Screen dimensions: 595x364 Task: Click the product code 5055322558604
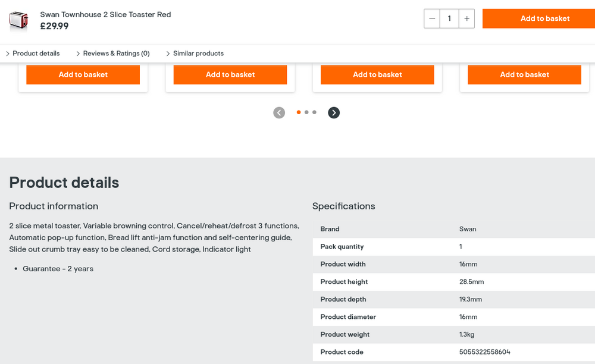[484, 352]
